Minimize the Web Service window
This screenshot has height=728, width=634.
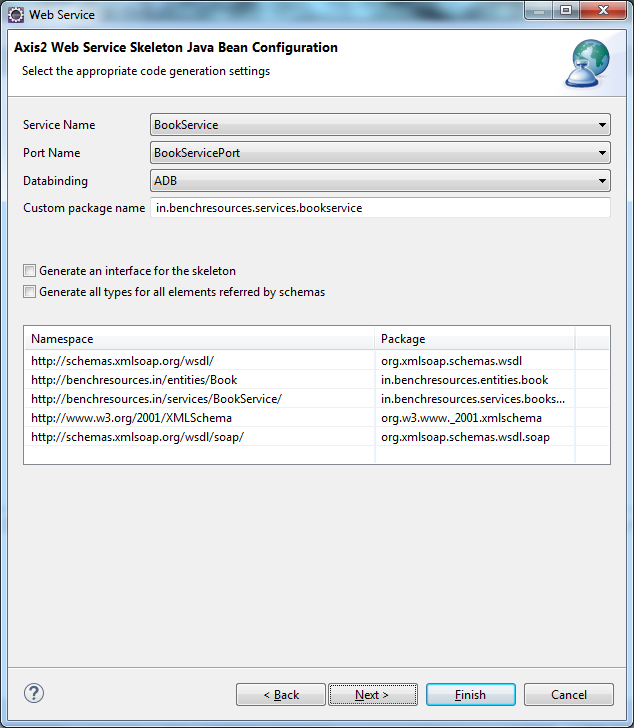point(539,11)
